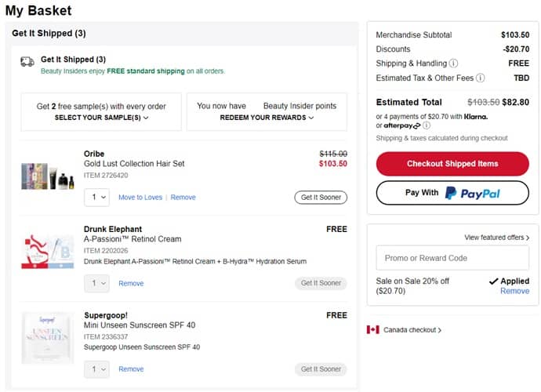Pay with PayPal button

[452, 193]
